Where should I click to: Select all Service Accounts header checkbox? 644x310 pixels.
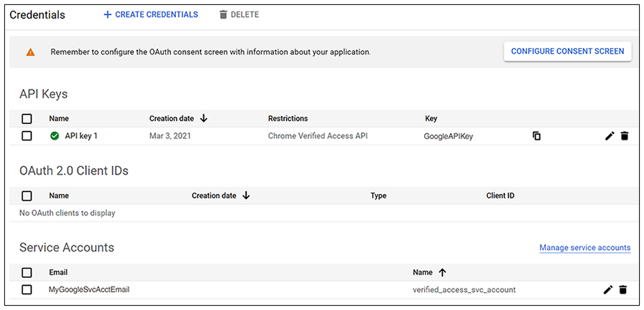click(26, 272)
